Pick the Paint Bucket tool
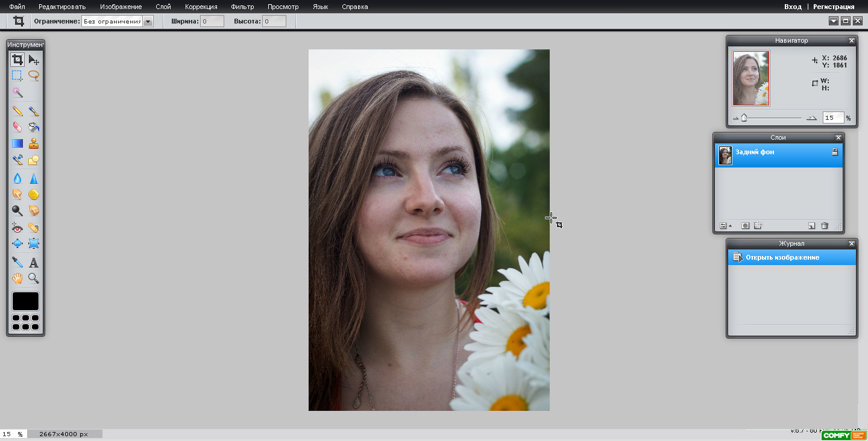 point(34,127)
